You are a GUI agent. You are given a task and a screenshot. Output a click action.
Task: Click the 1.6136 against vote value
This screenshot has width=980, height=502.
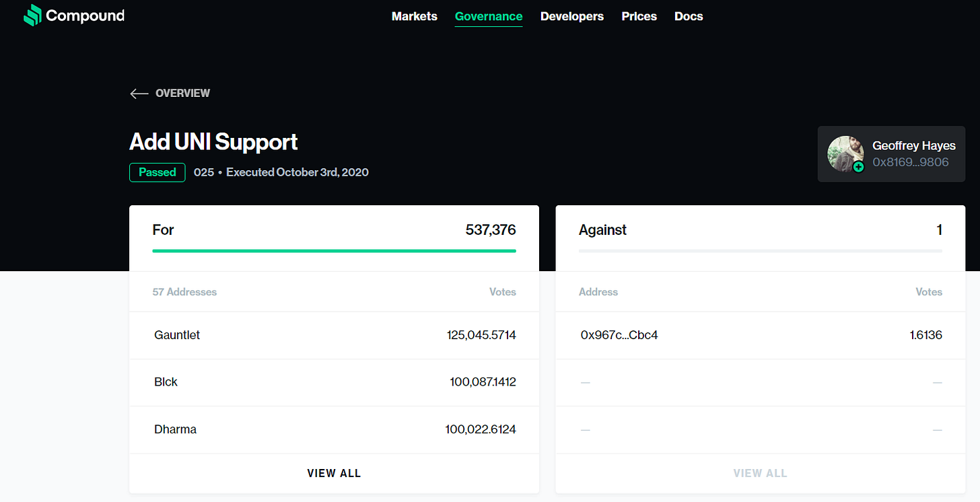pyautogui.click(x=926, y=335)
